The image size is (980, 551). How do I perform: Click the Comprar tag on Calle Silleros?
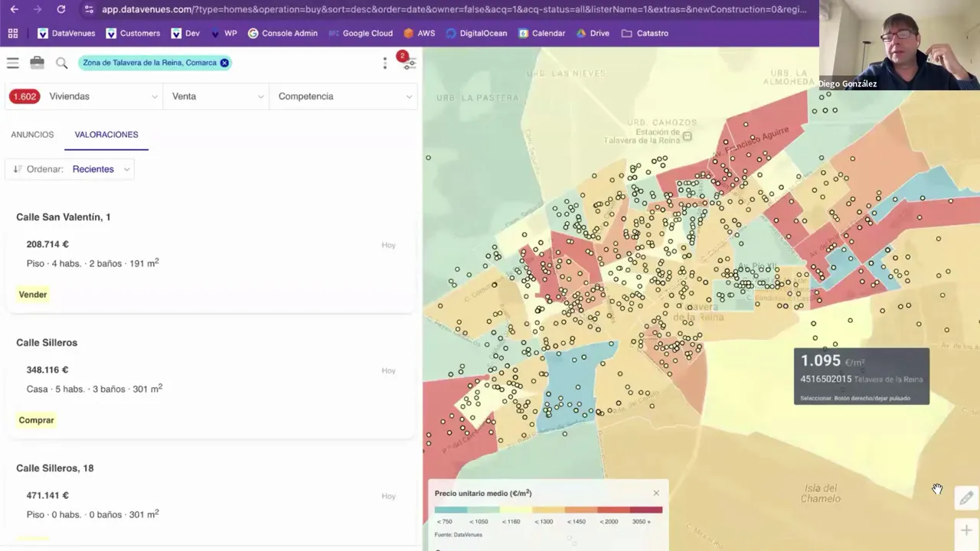pos(36,420)
